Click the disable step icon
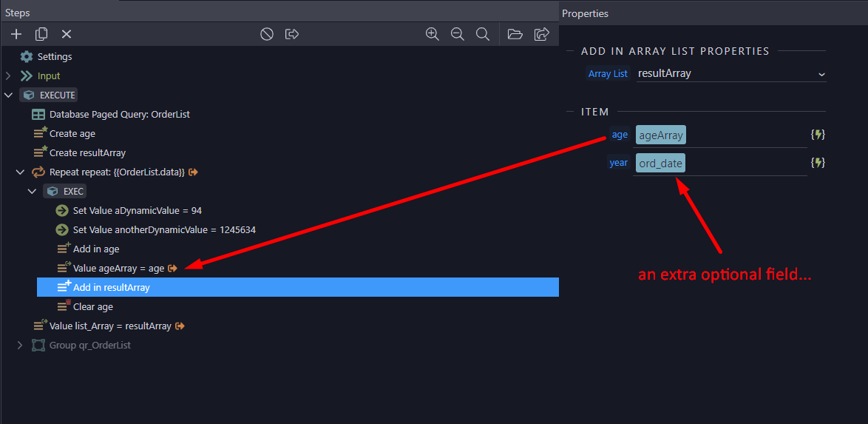 click(267, 34)
